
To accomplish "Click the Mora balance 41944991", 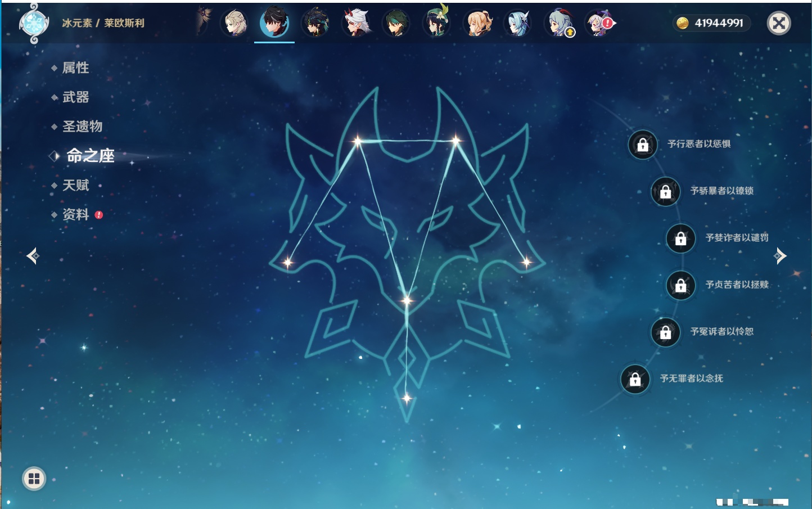I will pyautogui.click(x=719, y=23).
